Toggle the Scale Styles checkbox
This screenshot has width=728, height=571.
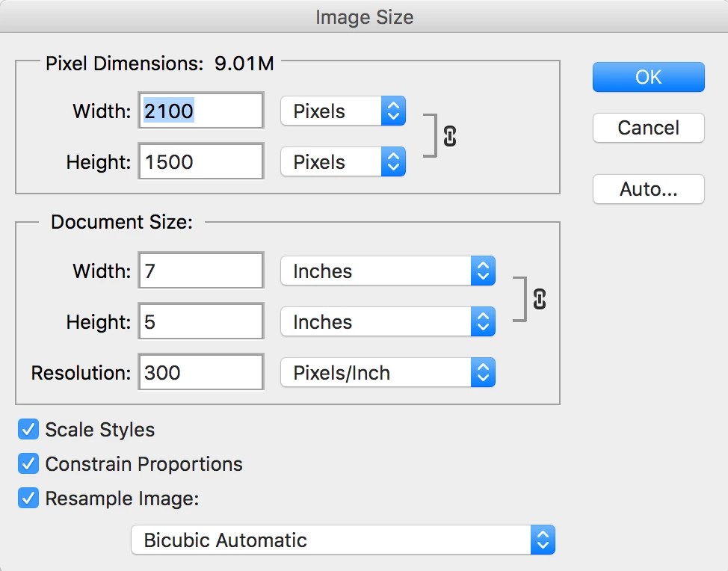(28, 430)
